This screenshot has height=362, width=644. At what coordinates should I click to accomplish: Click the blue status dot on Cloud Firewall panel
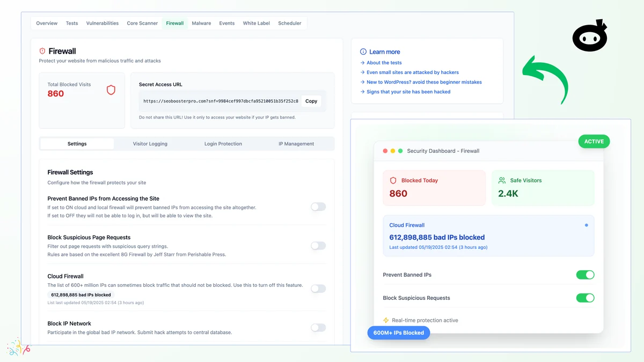click(x=586, y=225)
